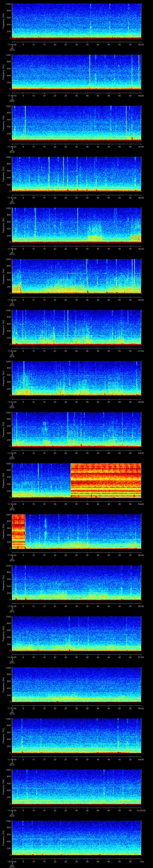Click the 11:57:00 start time label
The height and width of the screenshot is (868, 153).
point(12,708)
